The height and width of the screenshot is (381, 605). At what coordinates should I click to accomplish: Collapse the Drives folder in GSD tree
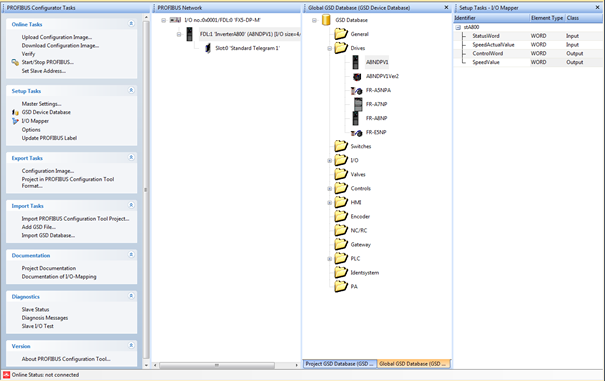tap(330, 49)
